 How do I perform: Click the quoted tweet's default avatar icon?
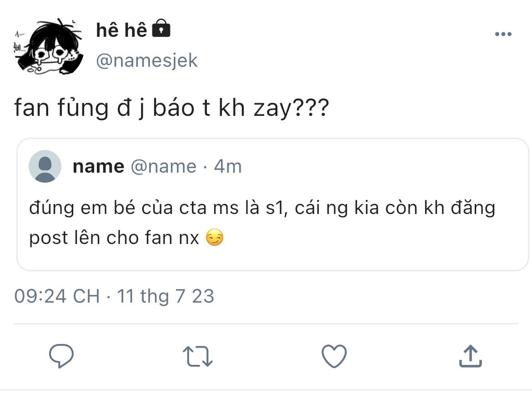(x=45, y=166)
